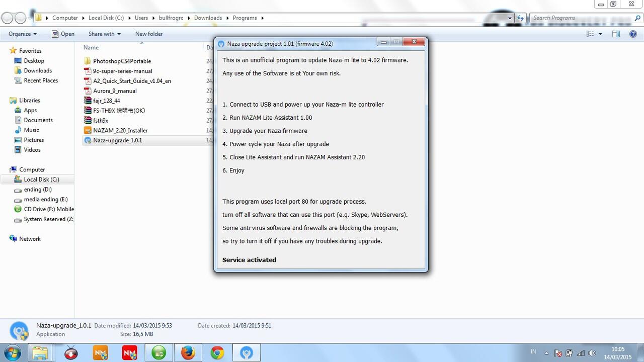Open the orange NM taskbar application
The height and width of the screenshot is (362, 644).
tap(101, 353)
